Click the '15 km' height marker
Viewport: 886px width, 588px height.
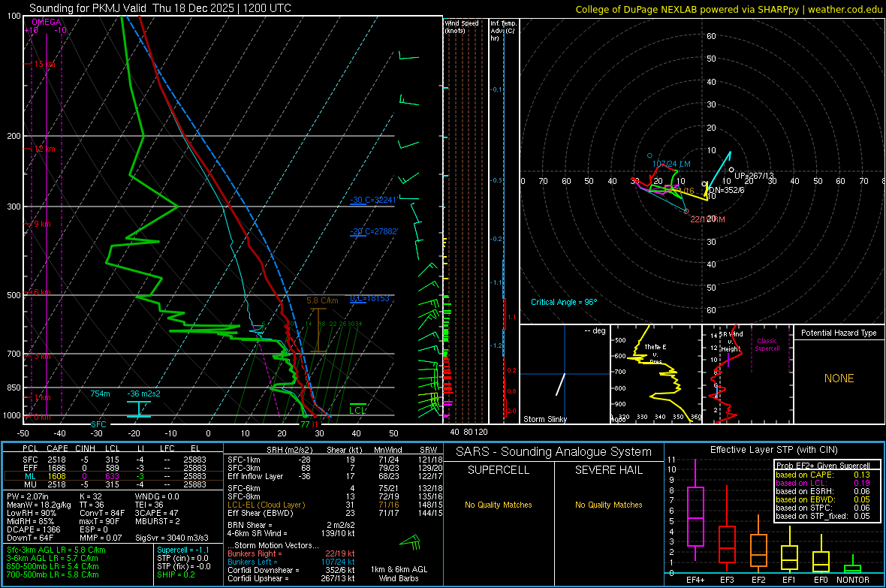44,64
